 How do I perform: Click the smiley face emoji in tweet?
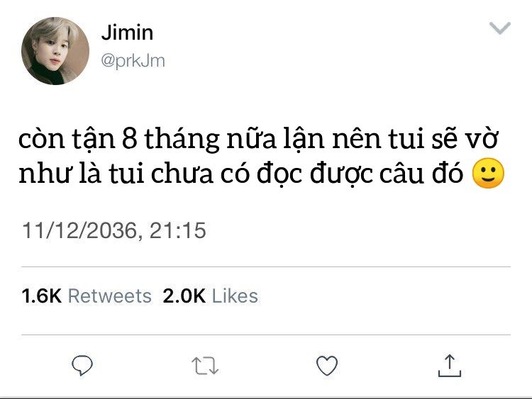click(x=488, y=173)
